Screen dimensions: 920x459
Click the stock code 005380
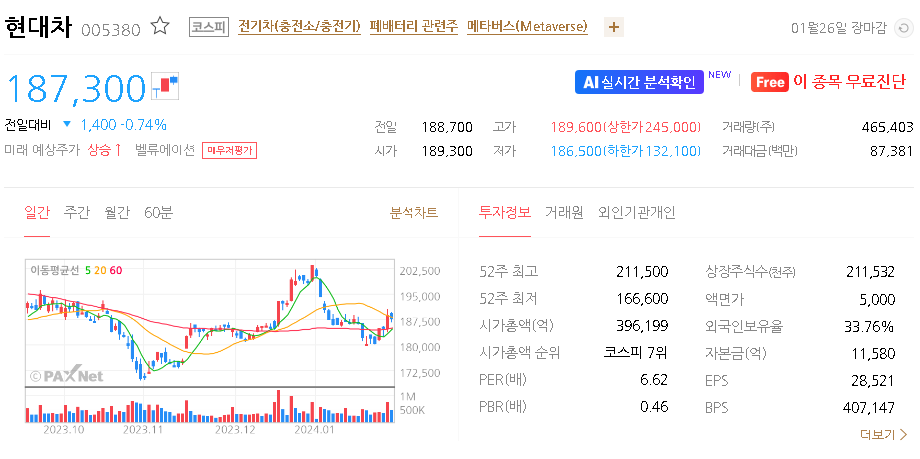click(111, 29)
